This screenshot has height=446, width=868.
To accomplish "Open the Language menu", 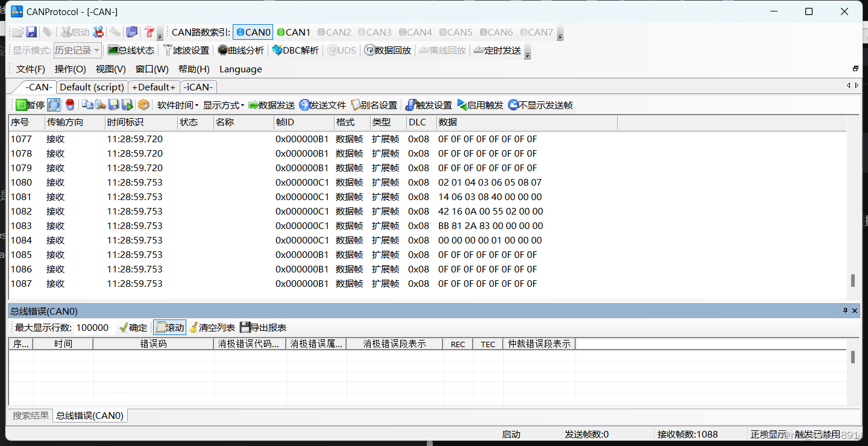I will point(240,69).
